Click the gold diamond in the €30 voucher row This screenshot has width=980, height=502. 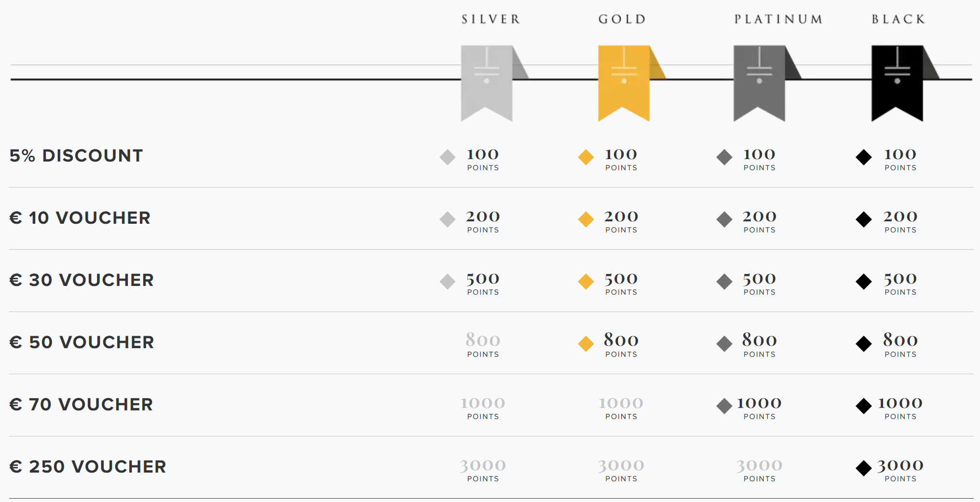pos(586,282)
